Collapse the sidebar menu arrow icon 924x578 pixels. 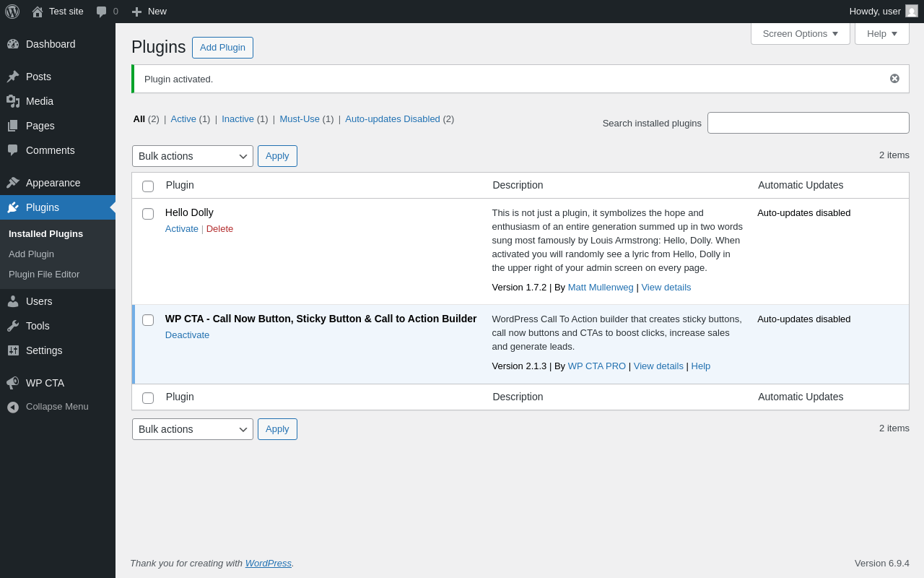pos(13,407)
